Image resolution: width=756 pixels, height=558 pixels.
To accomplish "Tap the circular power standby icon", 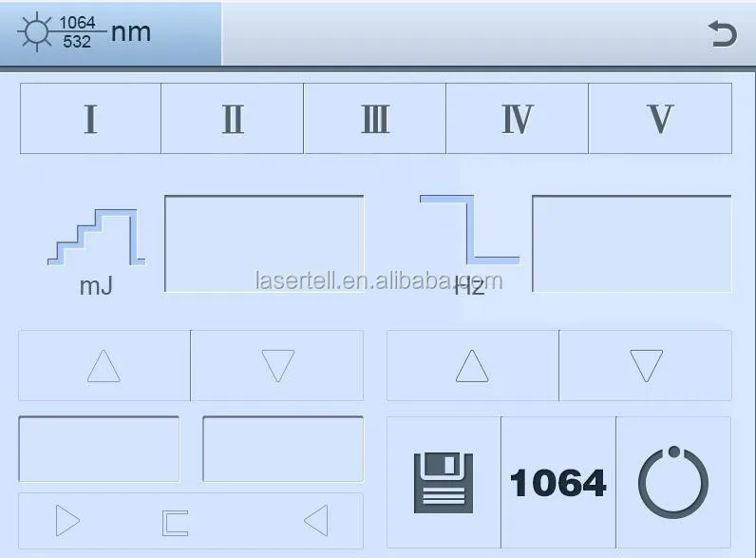I will 673,483.
